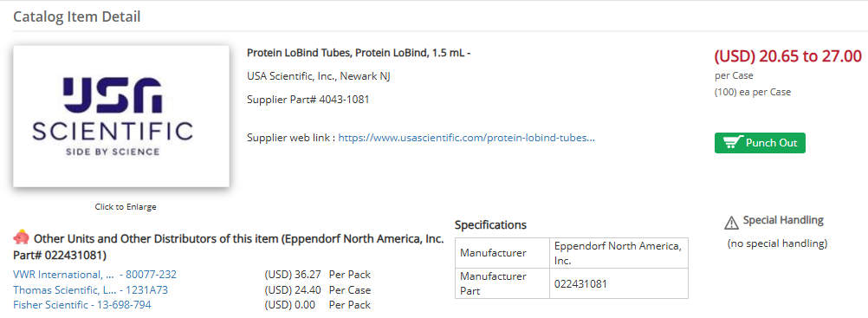Viewport: 868px width, 318px height.
Task: Click the Other Units and Other Distributors heading
Action: tap(228, 247)
